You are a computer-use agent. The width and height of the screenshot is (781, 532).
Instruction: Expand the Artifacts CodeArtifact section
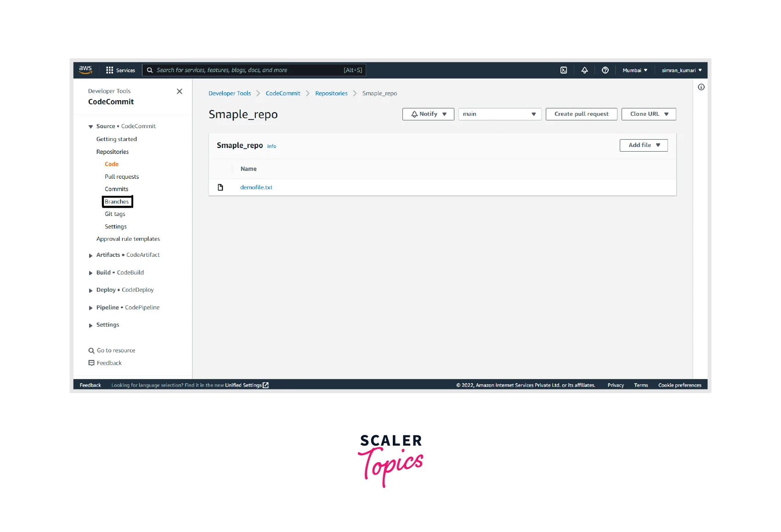click(91, 255)
